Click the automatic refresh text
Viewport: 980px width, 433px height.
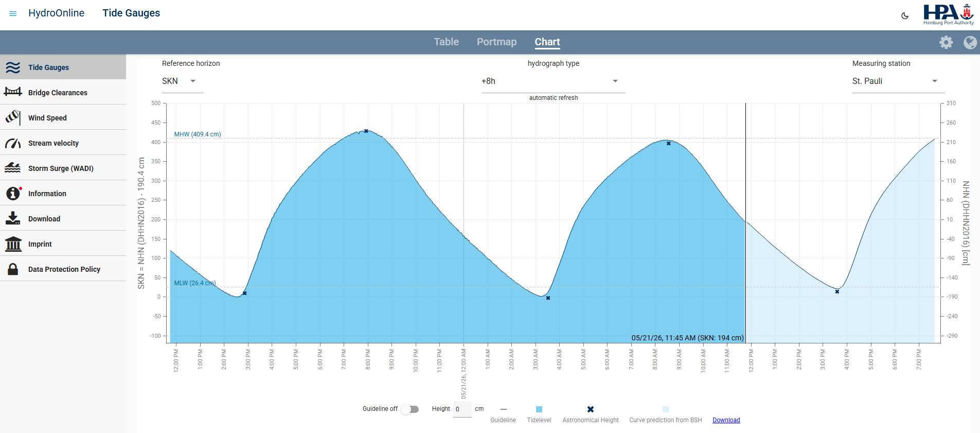pyautogui.click(x=554, y=98)
